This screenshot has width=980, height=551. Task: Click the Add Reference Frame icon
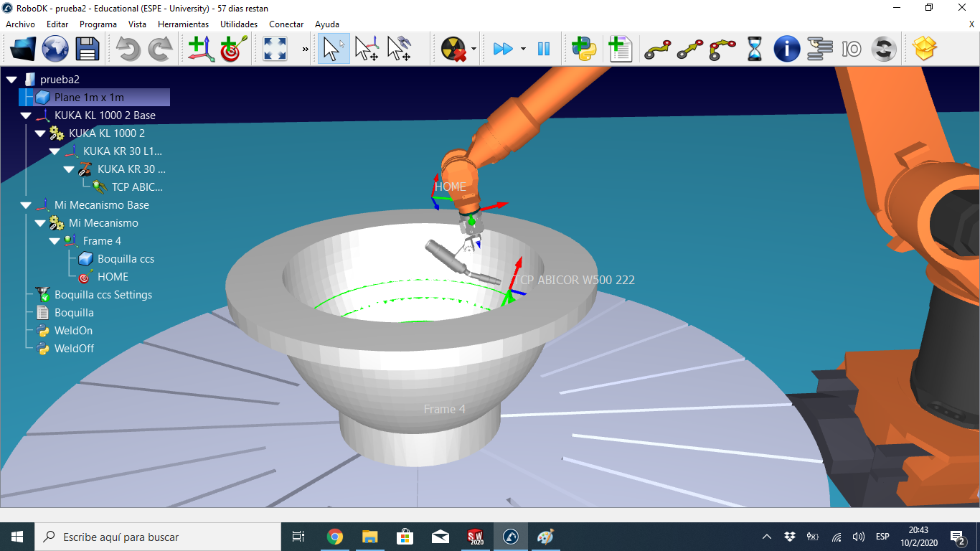pos(201,49)
